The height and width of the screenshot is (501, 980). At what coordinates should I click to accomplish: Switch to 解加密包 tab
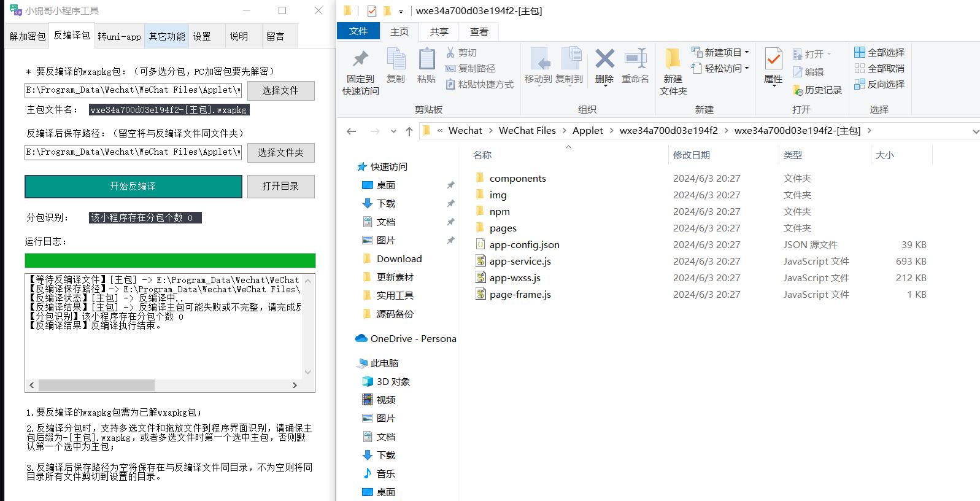coord(28,36)
